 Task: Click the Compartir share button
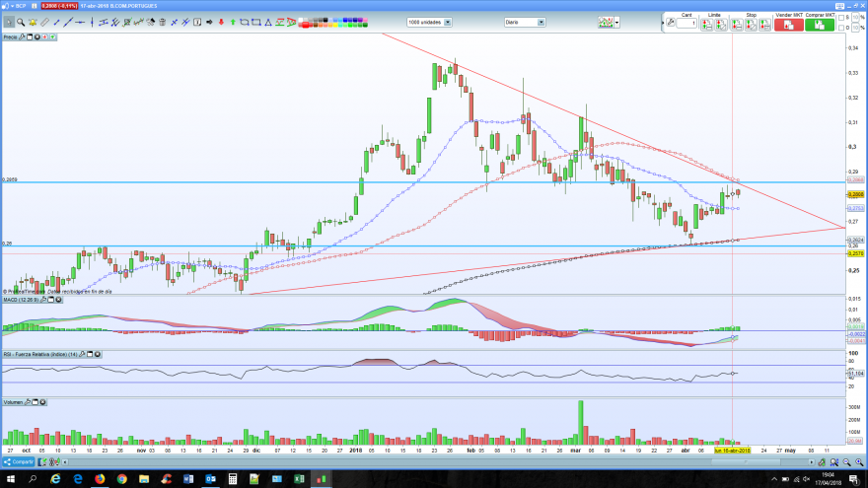19,461
